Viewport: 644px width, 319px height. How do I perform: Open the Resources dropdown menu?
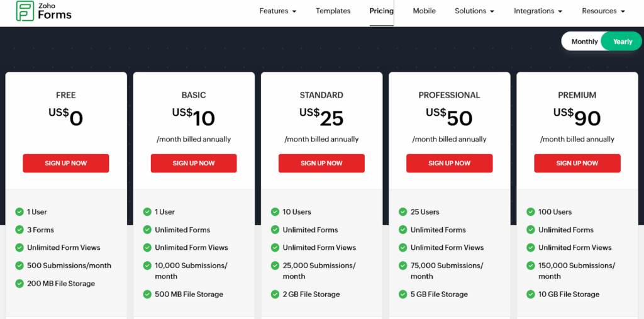point(603,11)
